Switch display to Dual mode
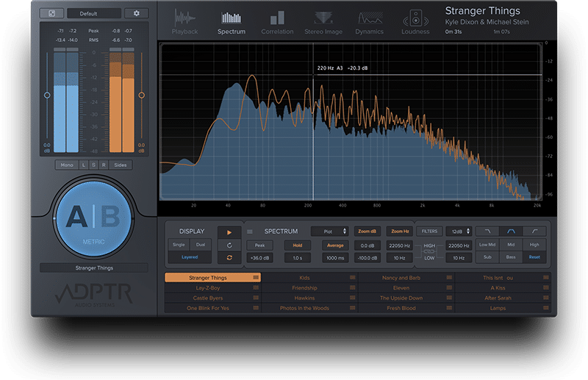 click(201, 245)
